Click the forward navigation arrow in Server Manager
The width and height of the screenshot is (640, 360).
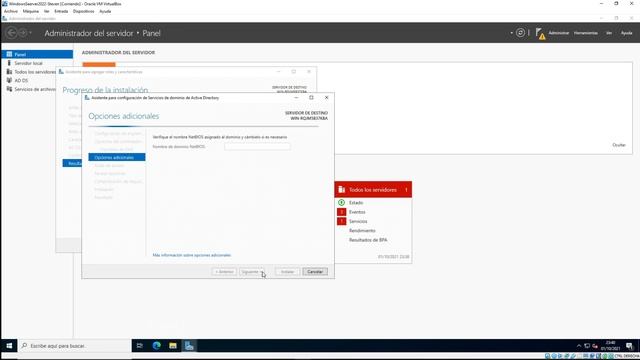tap(23, 33)
